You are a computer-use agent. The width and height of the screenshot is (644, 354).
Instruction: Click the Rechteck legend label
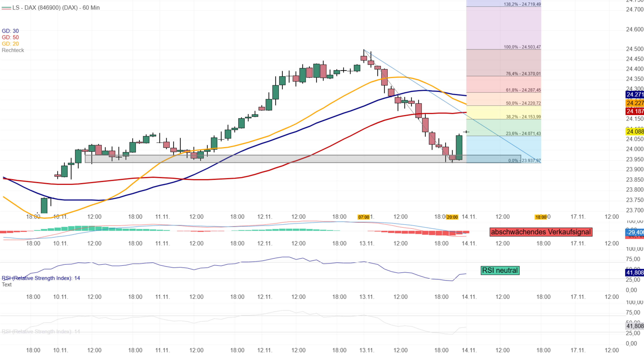[x=13, y=50]
